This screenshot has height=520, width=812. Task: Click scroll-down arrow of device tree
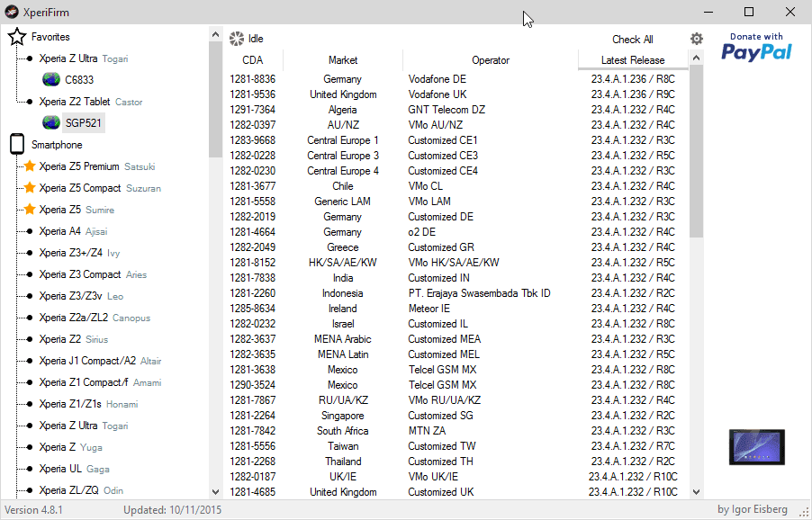215,491
